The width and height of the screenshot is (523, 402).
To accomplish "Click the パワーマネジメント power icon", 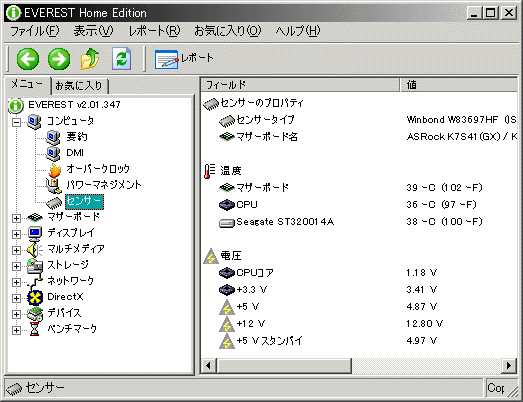I will (53, 185).
